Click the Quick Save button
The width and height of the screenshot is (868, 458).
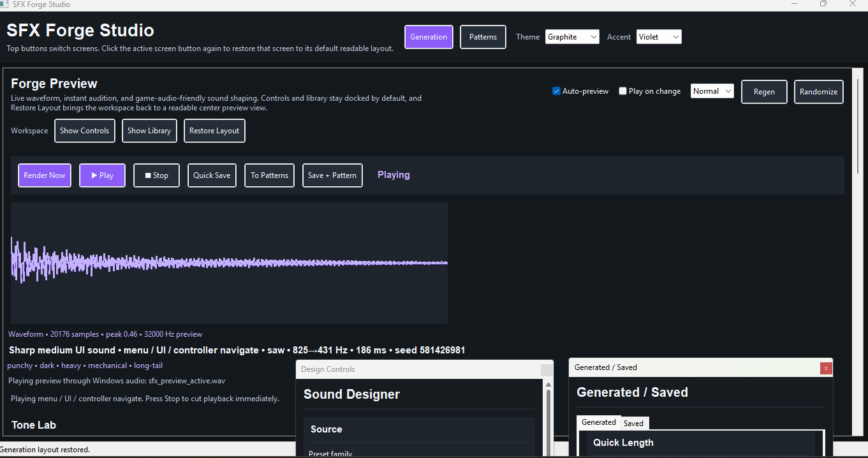pos(212,175)
